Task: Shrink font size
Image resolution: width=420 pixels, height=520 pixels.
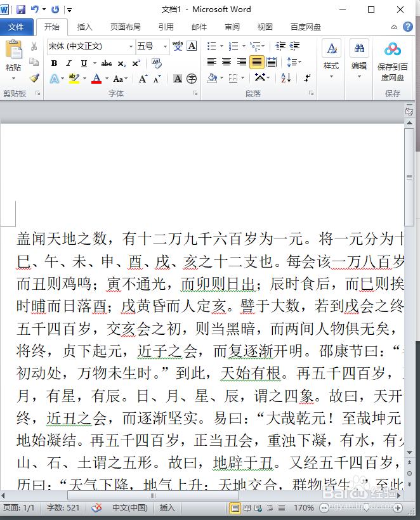Action: [x=157, y=79]
